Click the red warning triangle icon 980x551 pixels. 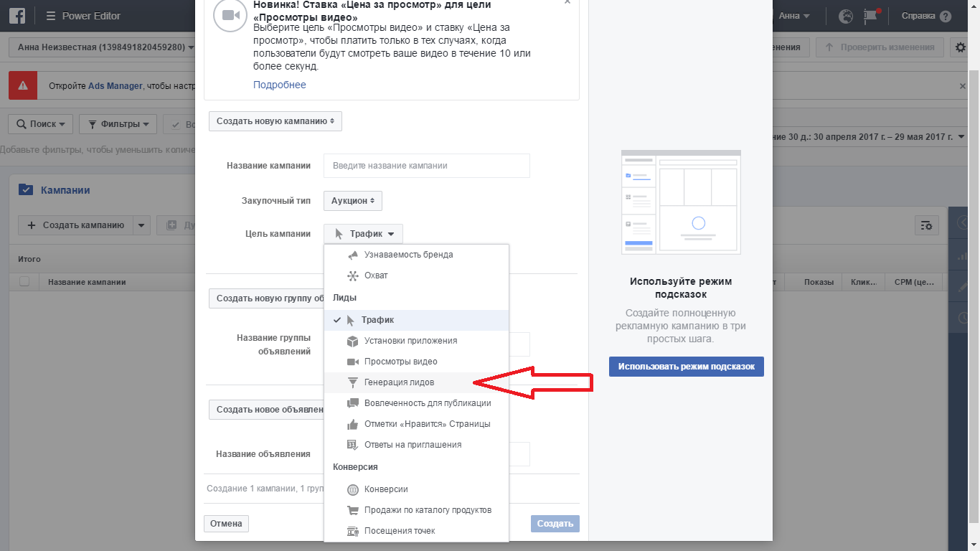tap(23, 86)
